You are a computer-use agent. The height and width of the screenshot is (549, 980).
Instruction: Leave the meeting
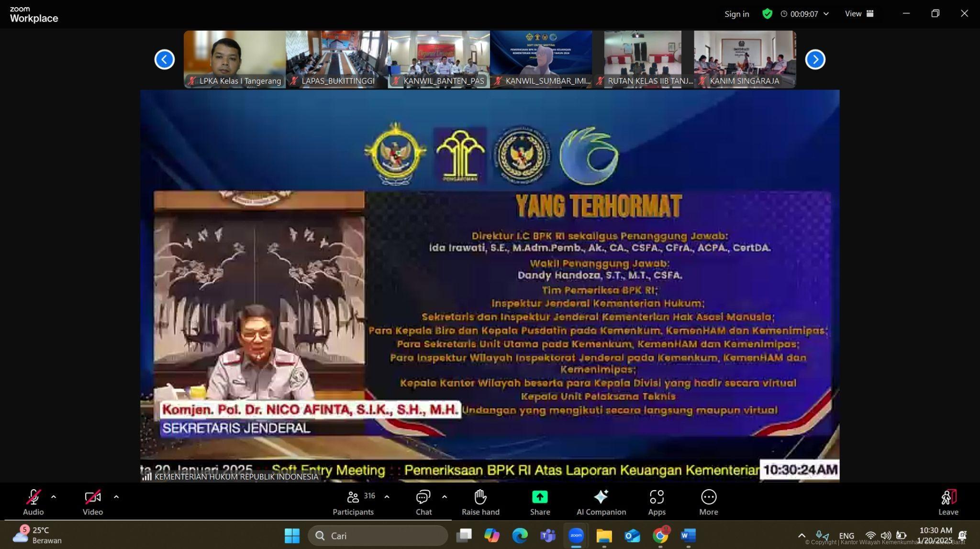tap(948, 502)
